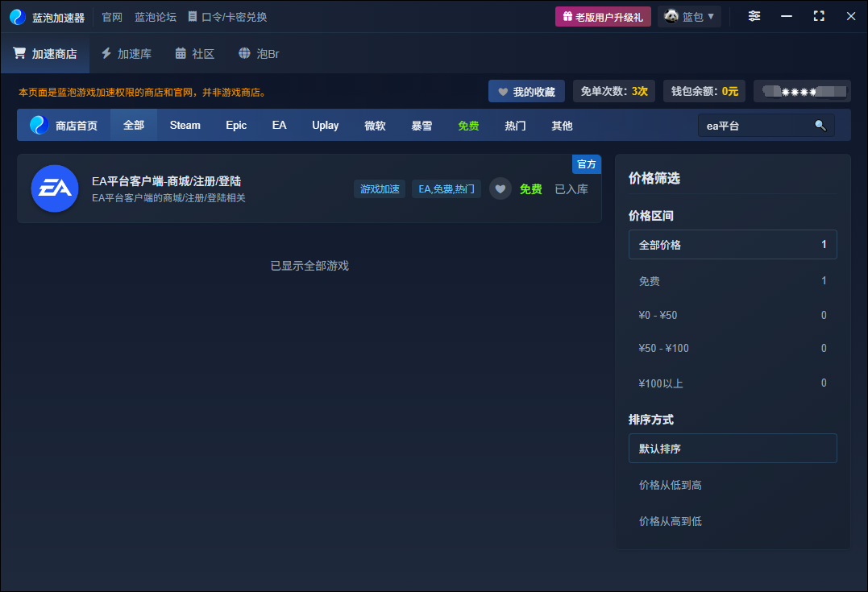Click the 游戏加速 tag
Screen dimensions: 868x592
(380, 189)
